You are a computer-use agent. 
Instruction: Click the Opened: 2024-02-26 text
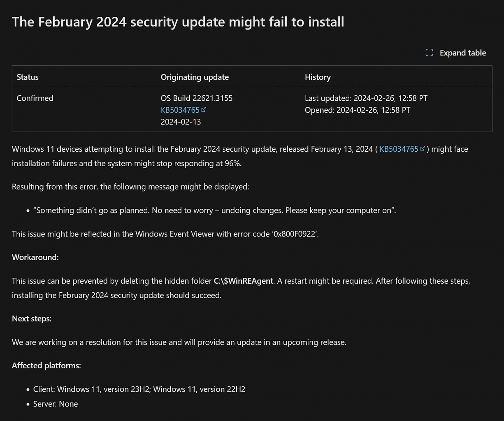tap(358, 110)
